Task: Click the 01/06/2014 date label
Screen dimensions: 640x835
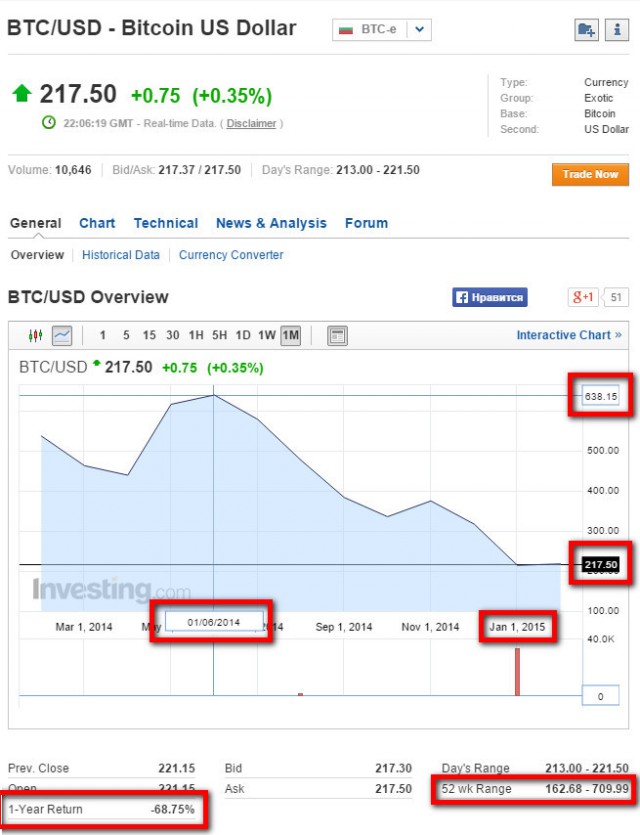Action: (214, 622)
